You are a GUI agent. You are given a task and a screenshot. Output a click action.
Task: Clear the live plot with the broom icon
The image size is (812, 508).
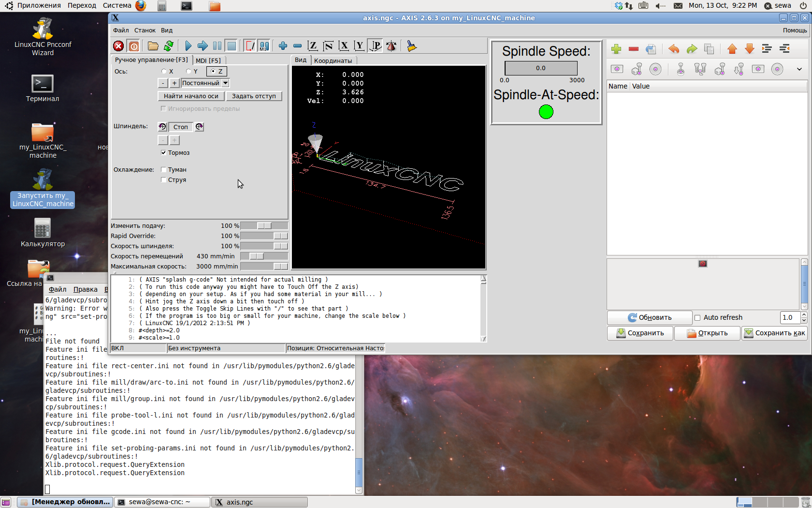411,46
